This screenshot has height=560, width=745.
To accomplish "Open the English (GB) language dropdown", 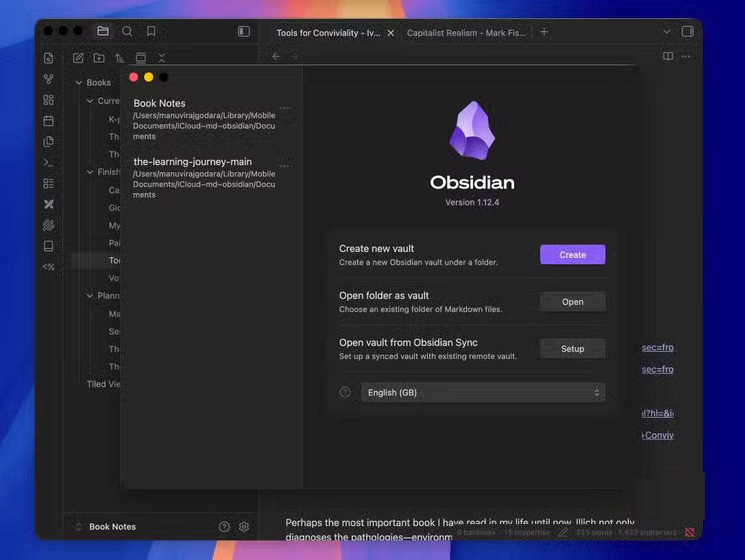I will tap(483, 393).
